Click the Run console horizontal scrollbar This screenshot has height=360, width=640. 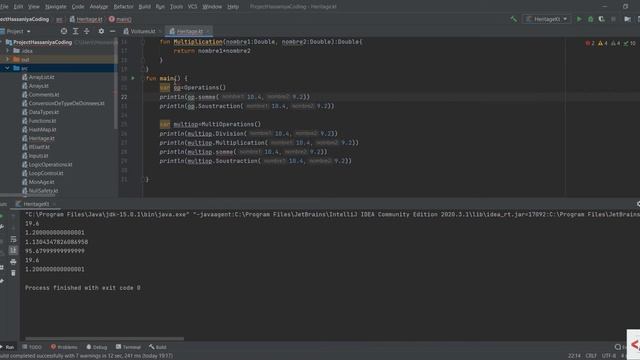(x=104, y=338)
